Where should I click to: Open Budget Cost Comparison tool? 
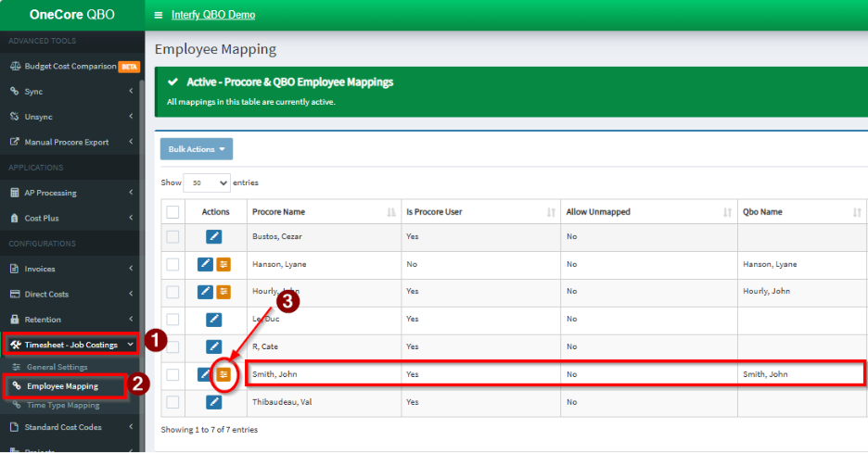point(70,67)
